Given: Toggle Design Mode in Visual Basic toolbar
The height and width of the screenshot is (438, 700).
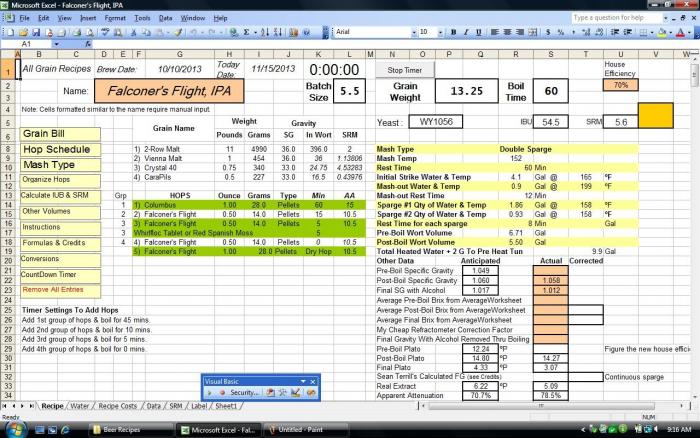Looking at the screenshot, I should pyautogui.click(x=295, y=392).
